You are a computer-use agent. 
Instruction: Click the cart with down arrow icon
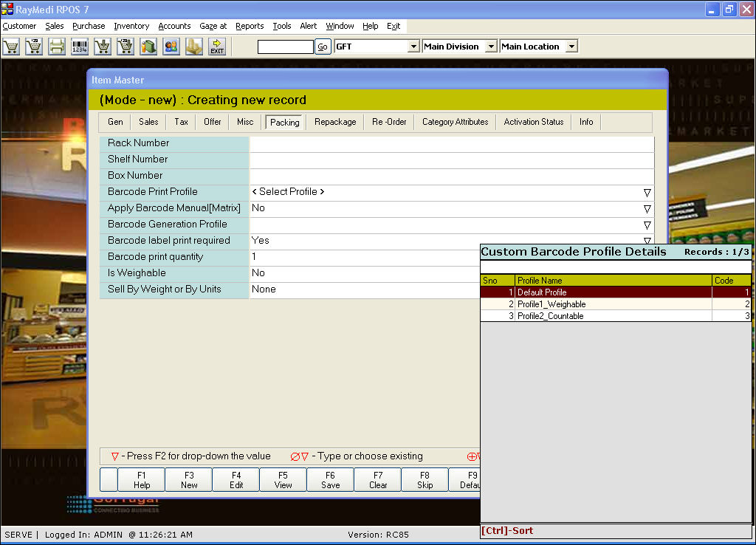103,47
